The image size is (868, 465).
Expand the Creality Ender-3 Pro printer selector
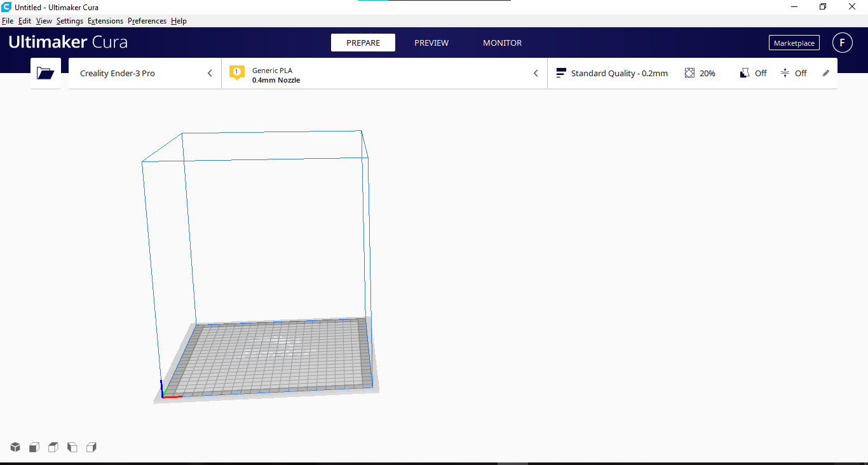[x=145, y=73]
